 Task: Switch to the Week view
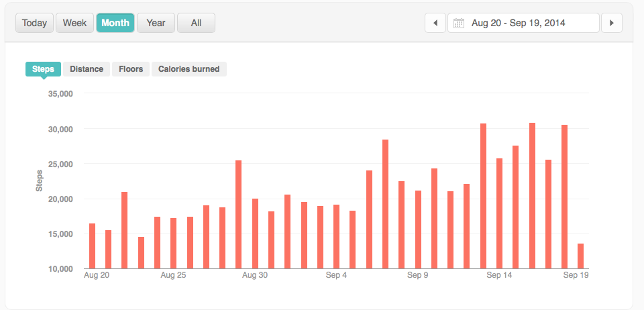pos(74,23)
